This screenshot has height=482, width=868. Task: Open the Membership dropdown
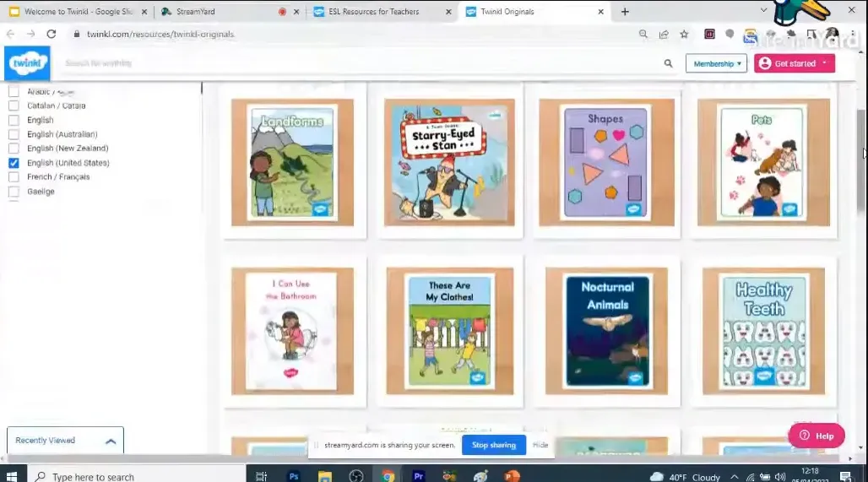(x=716, y=63)
